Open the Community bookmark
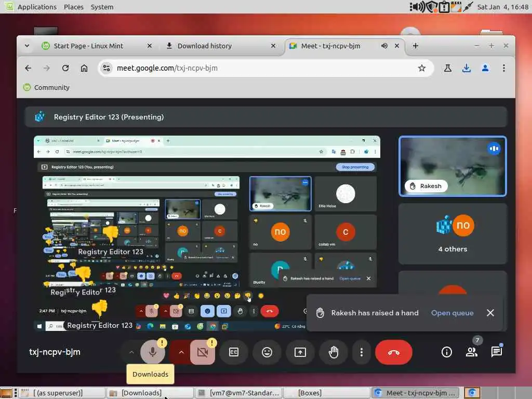 (x=46, y=87)
